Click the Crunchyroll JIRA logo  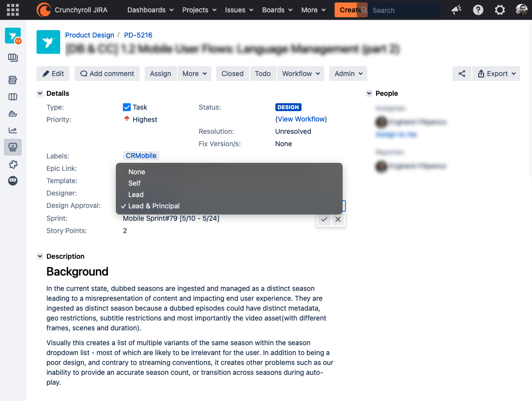pyautogui.click(x=72, y=10)
